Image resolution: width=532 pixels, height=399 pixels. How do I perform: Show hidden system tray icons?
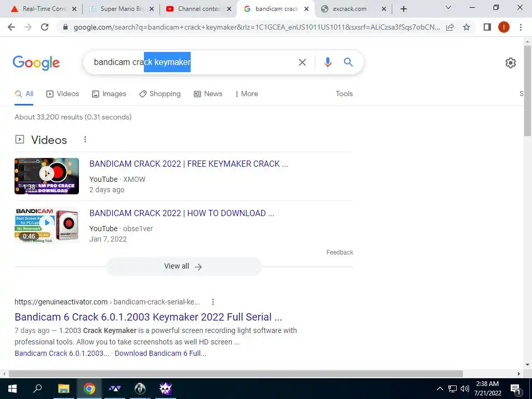click(440, 389)
